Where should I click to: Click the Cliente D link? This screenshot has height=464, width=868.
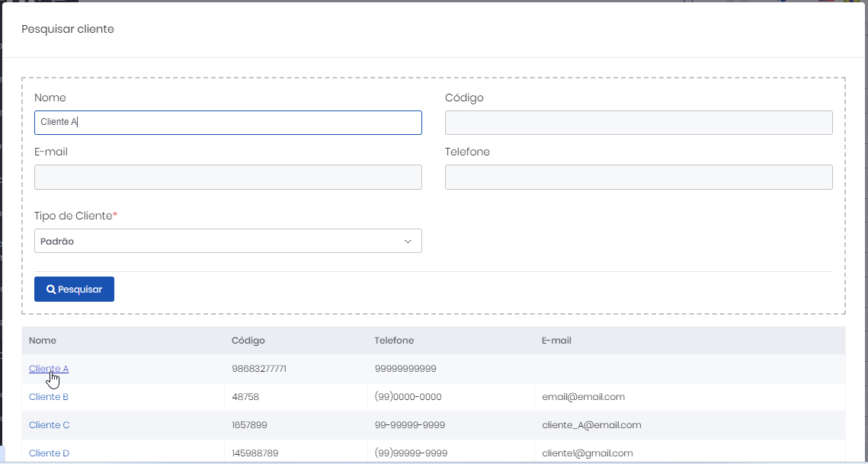50,453
